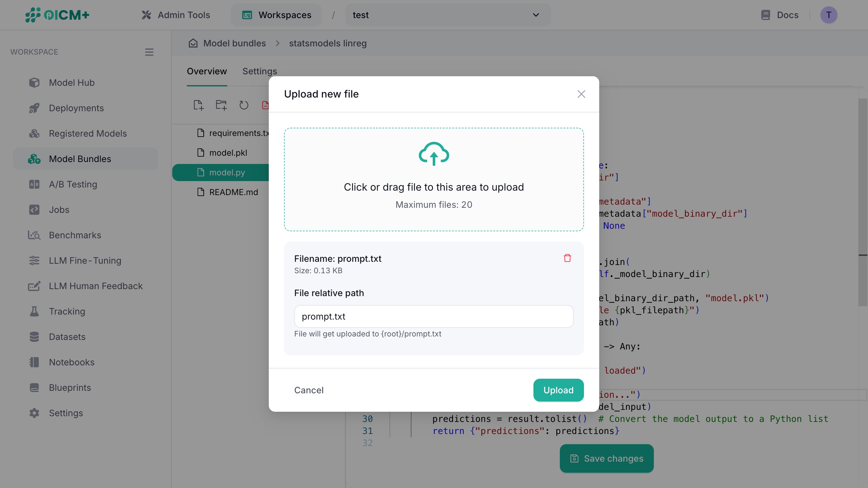Edit the file relative path field

tap(434, 316)
